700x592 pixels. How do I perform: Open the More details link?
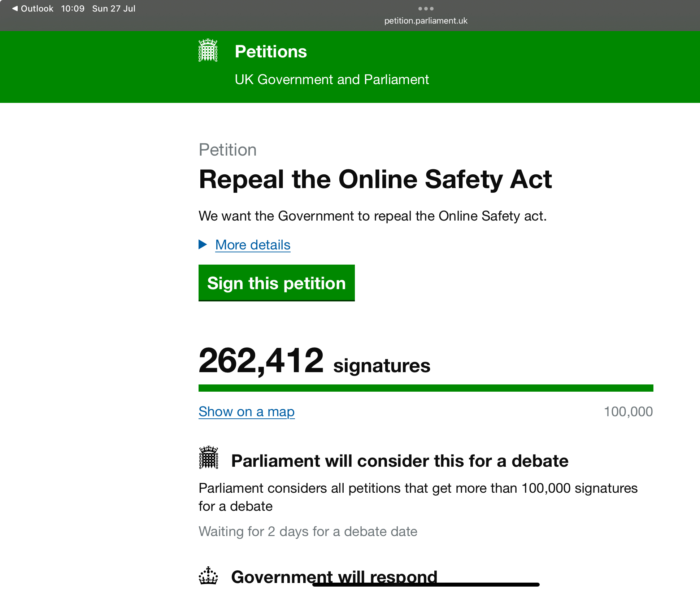click(x=253, y=245)
